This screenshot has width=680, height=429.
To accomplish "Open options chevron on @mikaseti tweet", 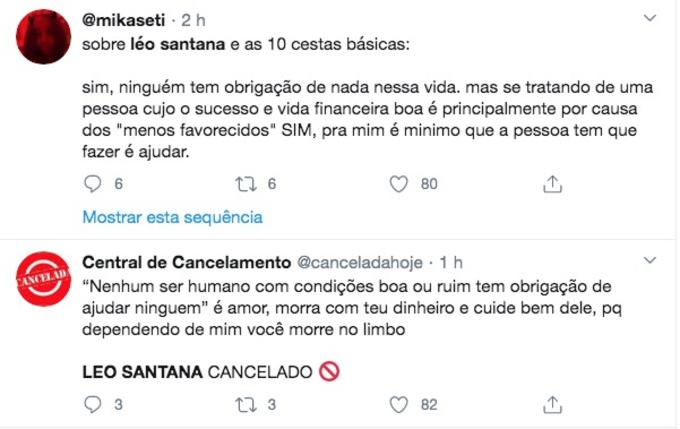I will tap(650, 19).
